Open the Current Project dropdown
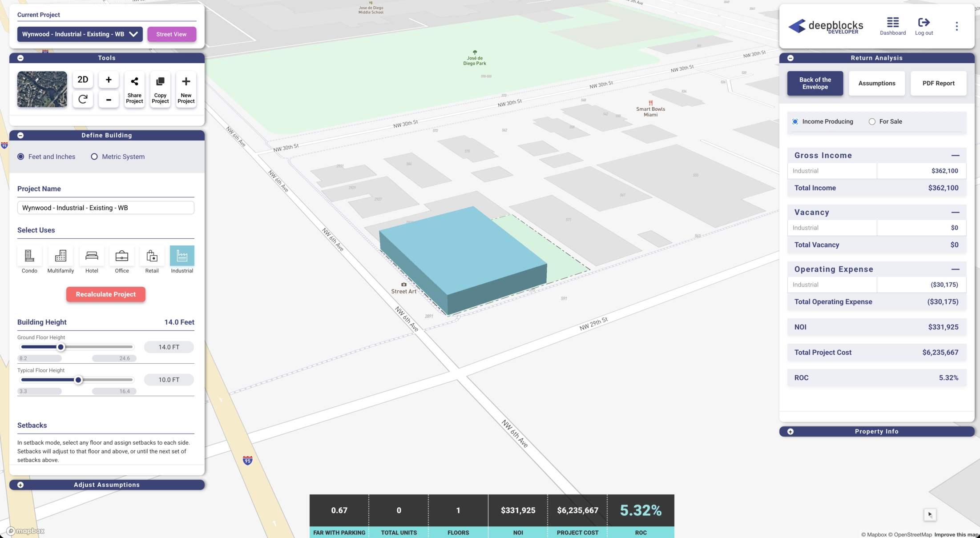The image size is (980, 538). tap(80, 34)
